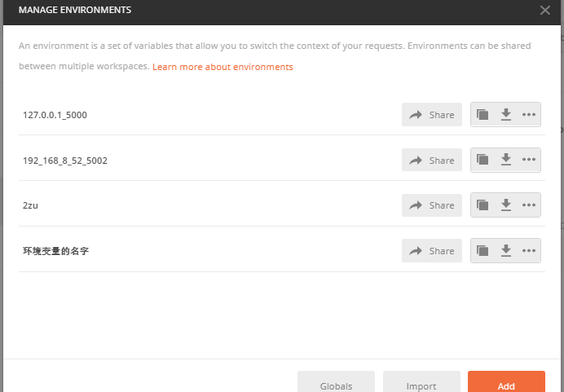Share the 环境变量的名字 environment
The height and width of the screenshot is (392, 564).
432,251
